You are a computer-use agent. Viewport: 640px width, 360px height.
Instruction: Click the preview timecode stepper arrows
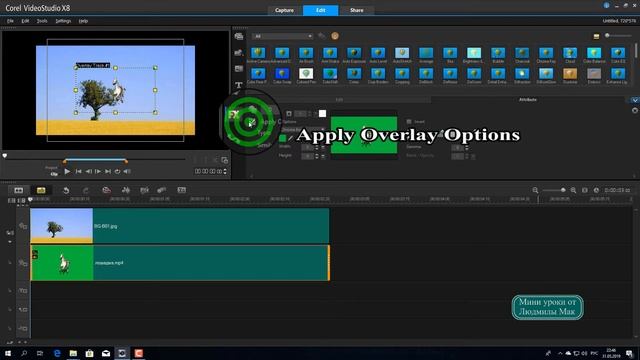click(x=225, y=171)
